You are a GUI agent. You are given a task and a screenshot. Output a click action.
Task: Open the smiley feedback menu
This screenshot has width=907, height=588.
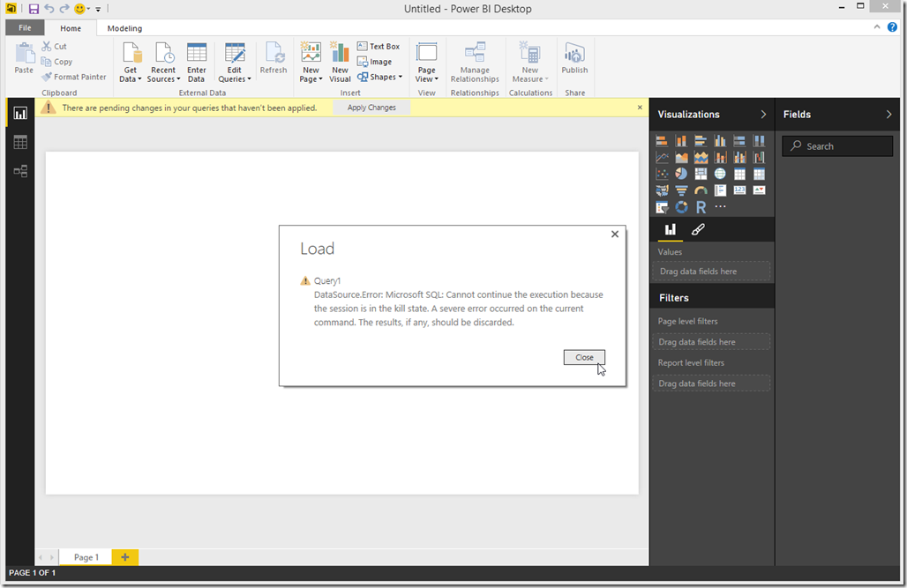pos(82,9)
